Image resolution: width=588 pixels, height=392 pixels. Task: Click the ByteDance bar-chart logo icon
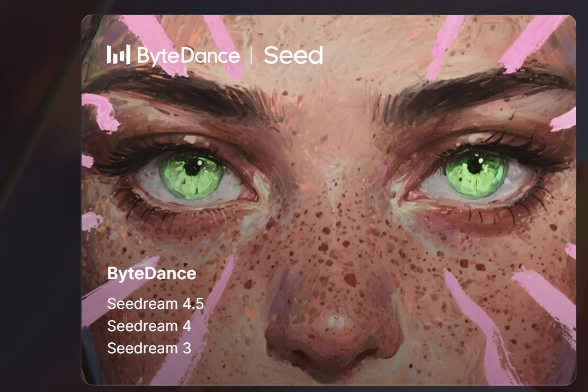point(119,55)
